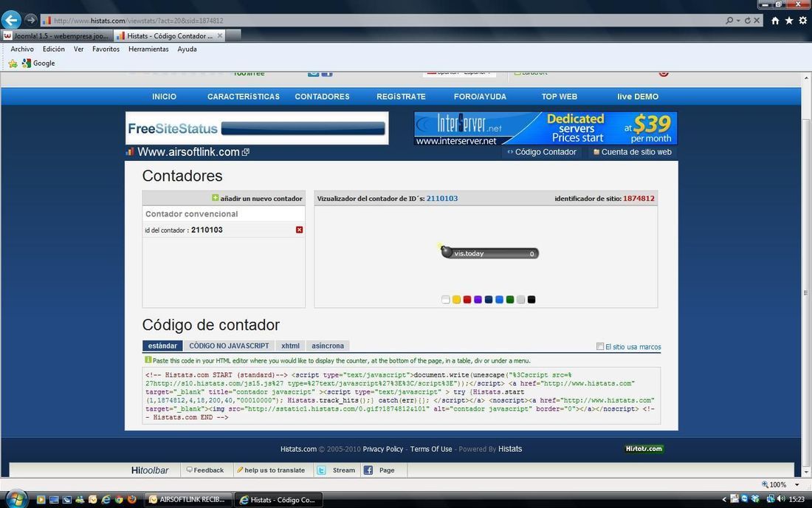Refresh the page with the reload icon
Viewport: 812px width, 508px height.
(747, 21)
